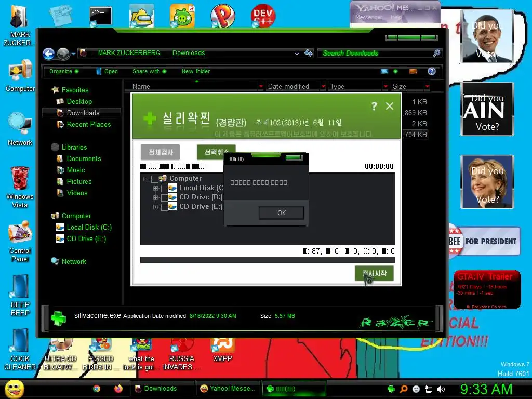Expand CD Drive (E:) in scan tree

tap(155, 207)
